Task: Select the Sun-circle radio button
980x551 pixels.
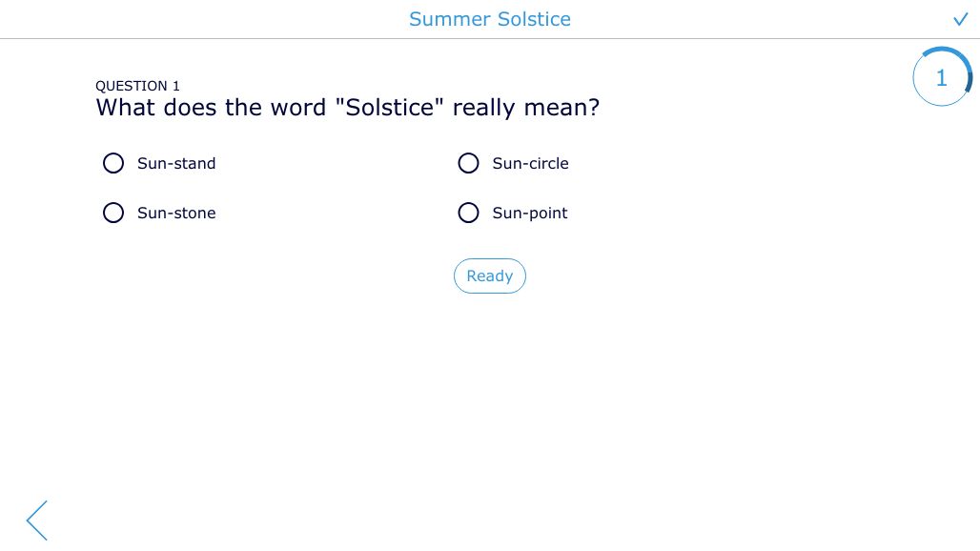Action: 468,163
